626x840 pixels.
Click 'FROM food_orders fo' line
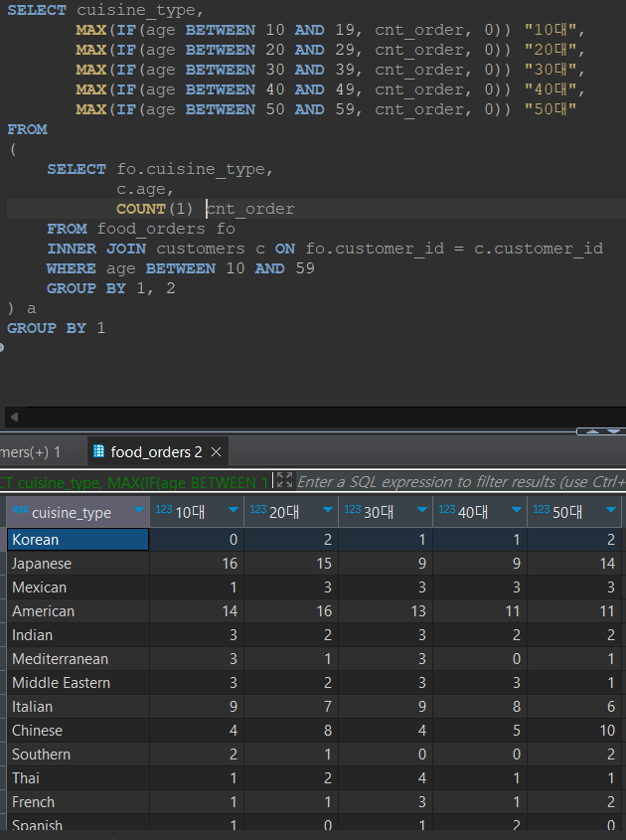[x=141, y=229]
